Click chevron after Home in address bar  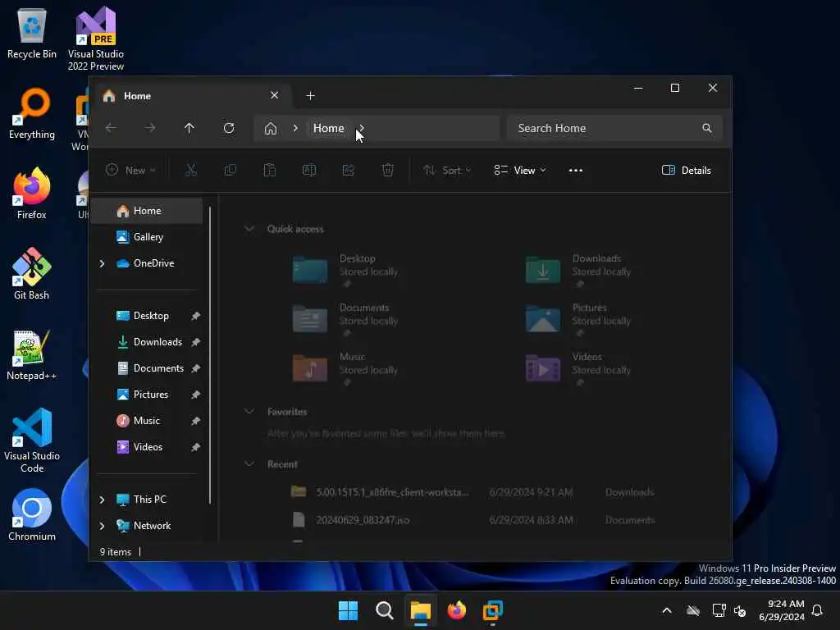(362, 128)
